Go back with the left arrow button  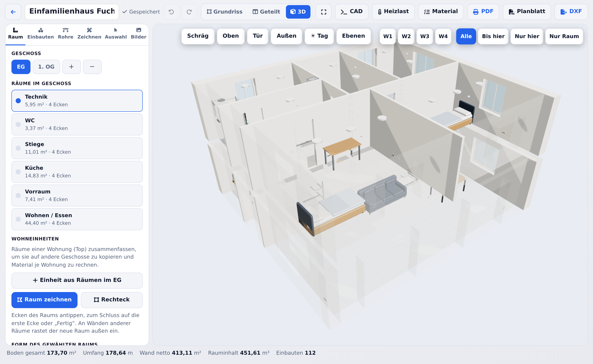coord(13,12)
